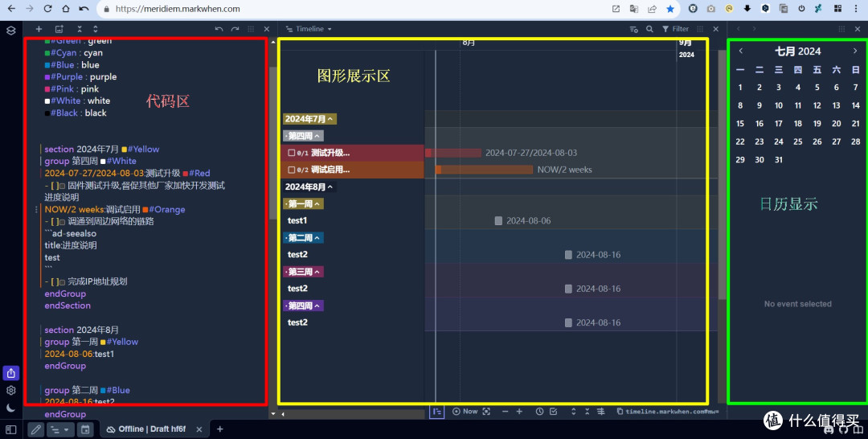The image size is (868, 439).
Task: Click the orange NOW/2 weeks timeline bar
Action: click(x=485, y=170)
